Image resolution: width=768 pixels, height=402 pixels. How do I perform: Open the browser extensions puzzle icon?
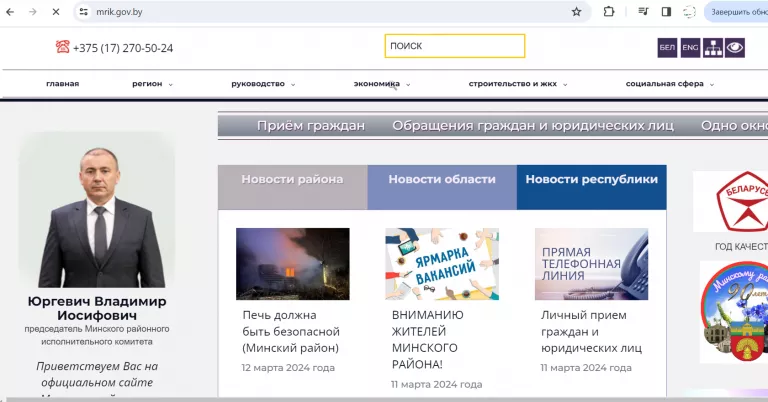point(609,12)
